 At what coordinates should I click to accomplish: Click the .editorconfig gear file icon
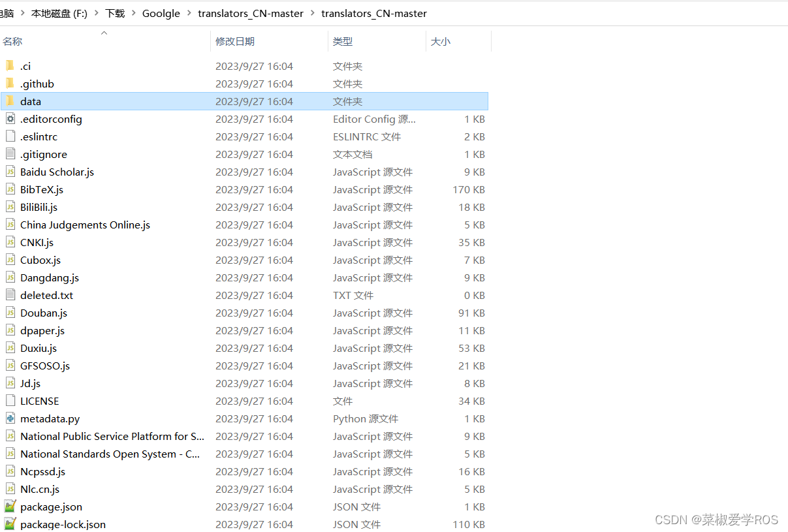pyautogui.click(x=10, y=119)
